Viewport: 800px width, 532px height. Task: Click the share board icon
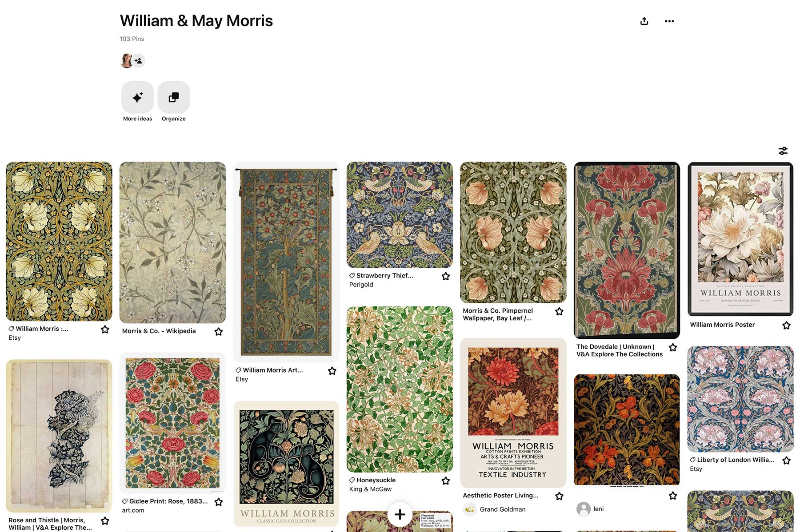(x=644, y=21)
